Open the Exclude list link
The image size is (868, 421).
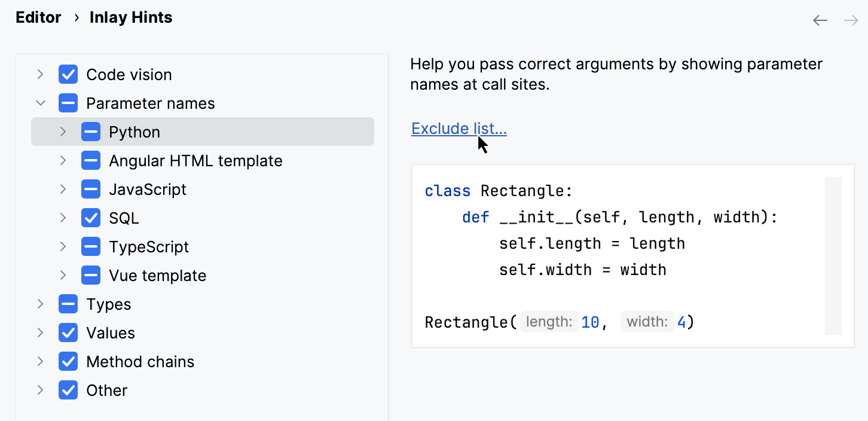(459, 129)
